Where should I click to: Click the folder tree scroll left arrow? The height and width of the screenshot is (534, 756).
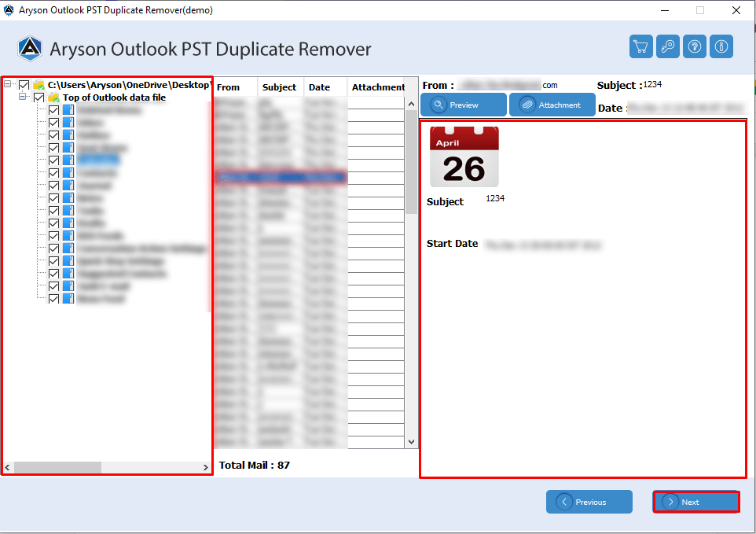click(x=7, y=467)
